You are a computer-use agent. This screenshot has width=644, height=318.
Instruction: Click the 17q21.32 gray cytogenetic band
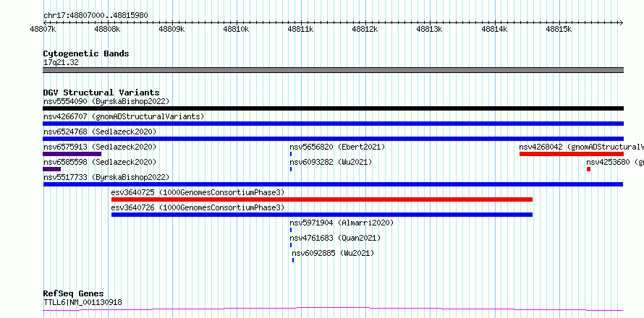(x=333, y=70)
